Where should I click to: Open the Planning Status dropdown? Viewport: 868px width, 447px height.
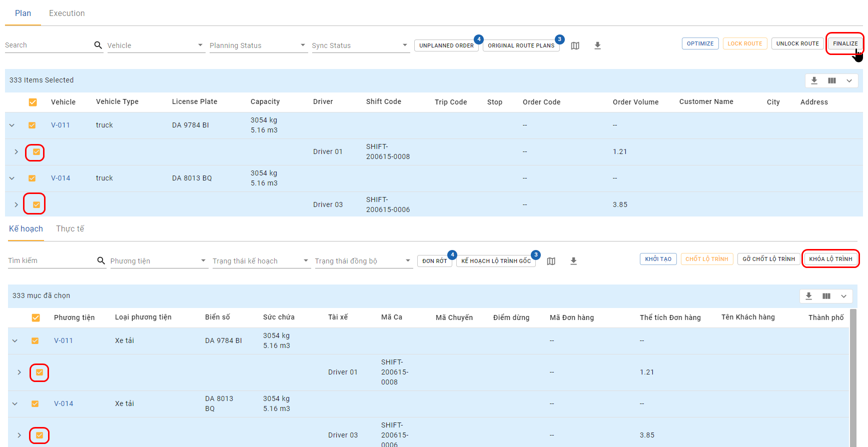[x=258, y=45]
